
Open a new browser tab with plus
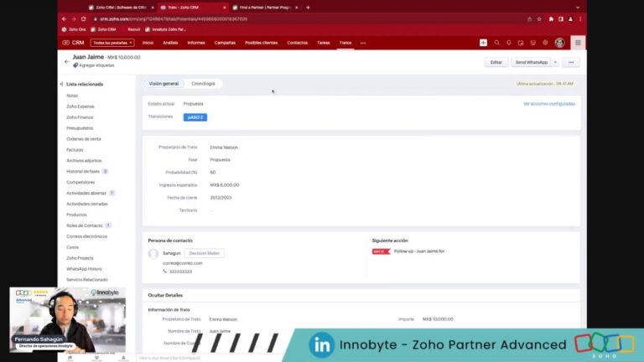click(x=308, y=8)
